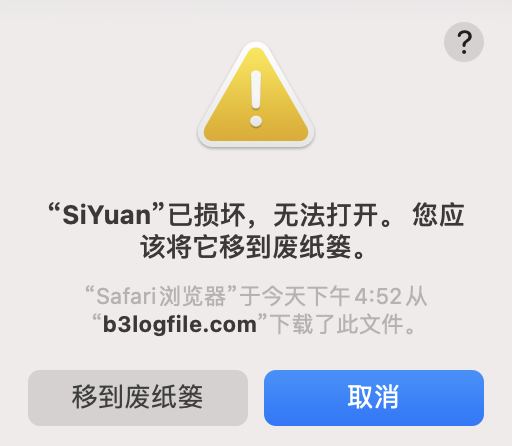
Task: Click the 您应 text at headline end
Action: click(438, 215)
